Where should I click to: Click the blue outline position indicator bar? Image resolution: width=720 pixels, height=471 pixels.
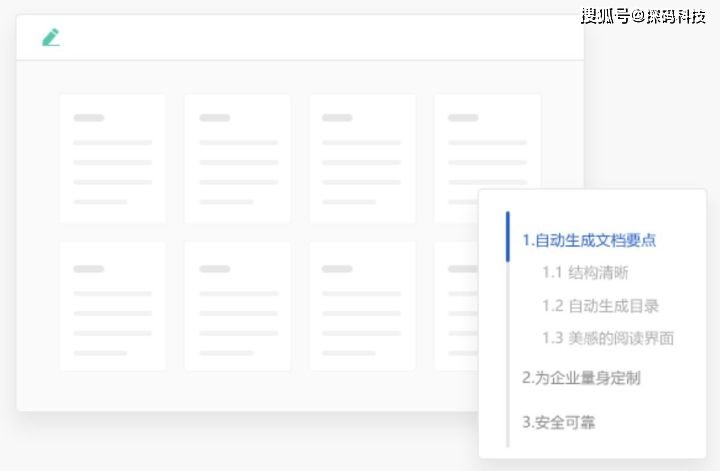coord(508,236)
